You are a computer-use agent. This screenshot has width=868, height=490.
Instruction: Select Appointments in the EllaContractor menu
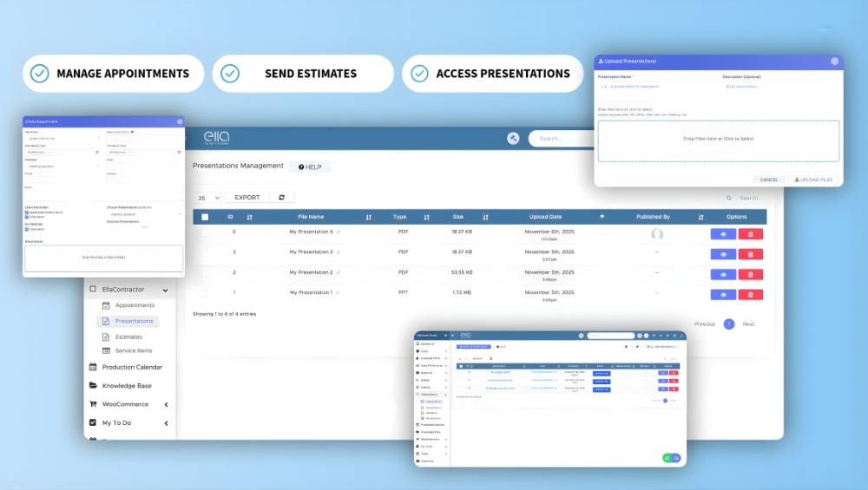pos(135,305)
